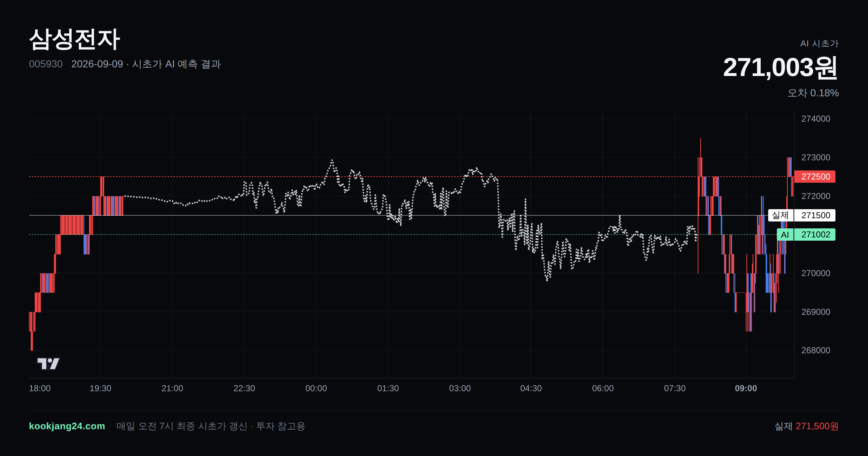Click the 22:30 time axis label
Screen dimensions: 868x456
tap(244, 388)
